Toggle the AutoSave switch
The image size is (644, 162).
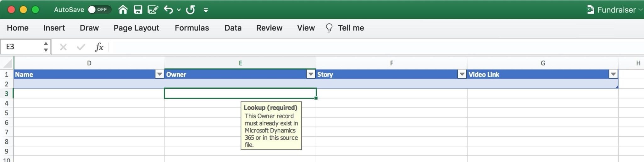pyautogui.click(x=99, y=10)
